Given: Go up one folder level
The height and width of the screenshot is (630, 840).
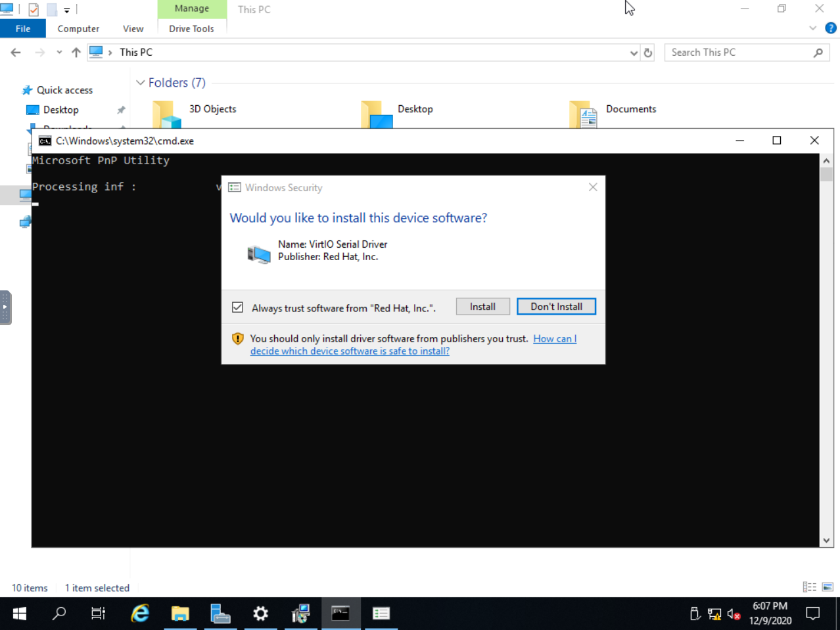Looking at the screenshot, I should point(76,53).
